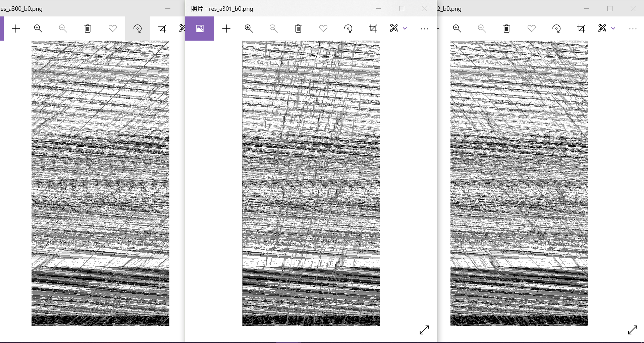Zoom in on the rightmost 2_b0.png window
The width and height of the screenshot is (644, 343).
[457, 29]
